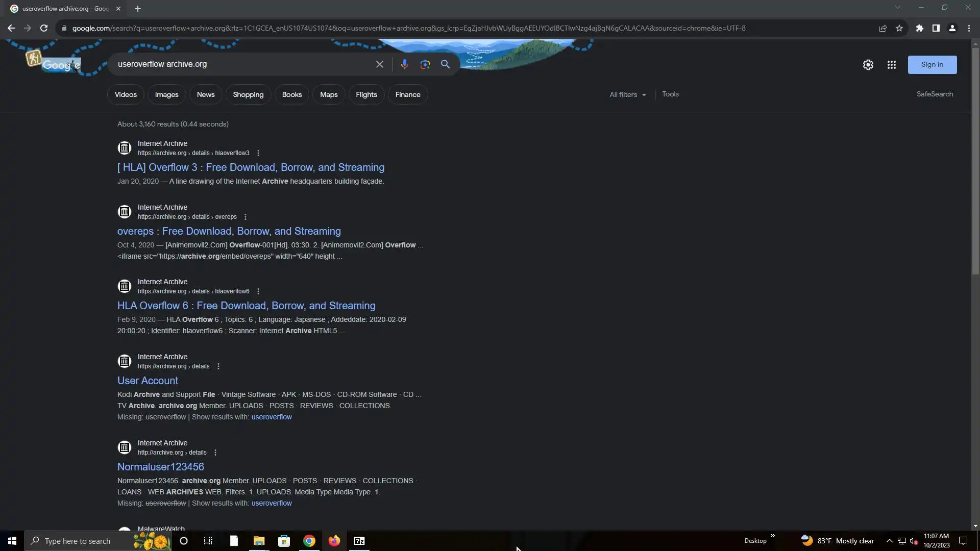This screenshot has height=551, width=980.
Task: Open Firefox from the taskbar
Action: 334,541
